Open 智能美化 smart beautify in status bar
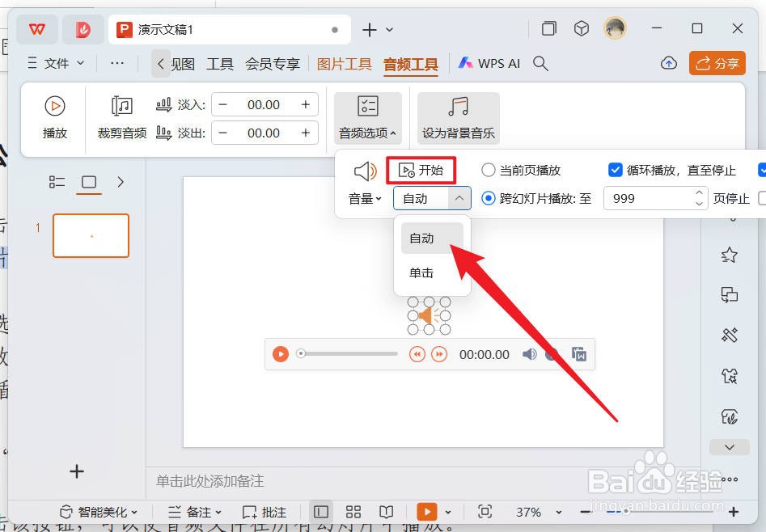The height and width of the screenshot is (532, 766). [97, 511]
